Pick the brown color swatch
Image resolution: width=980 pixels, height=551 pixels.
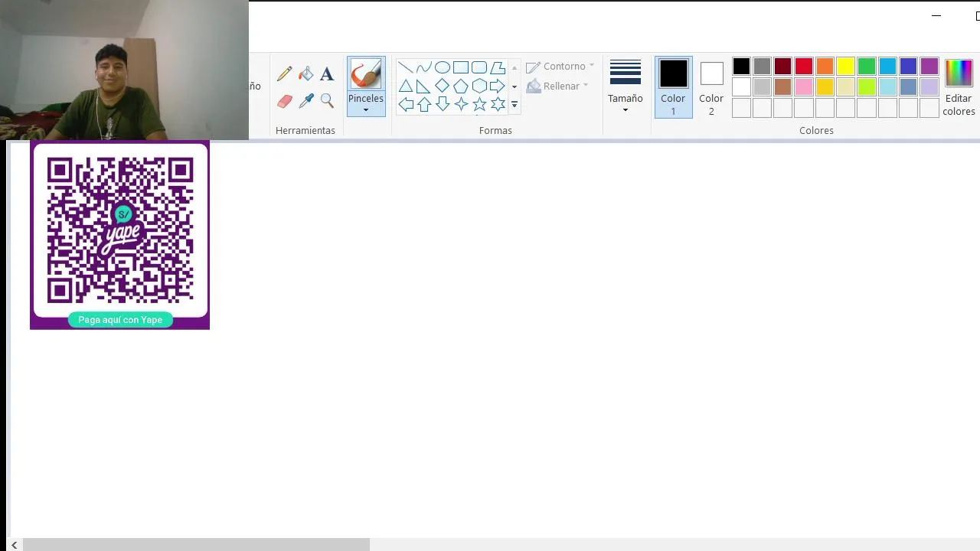782,87
